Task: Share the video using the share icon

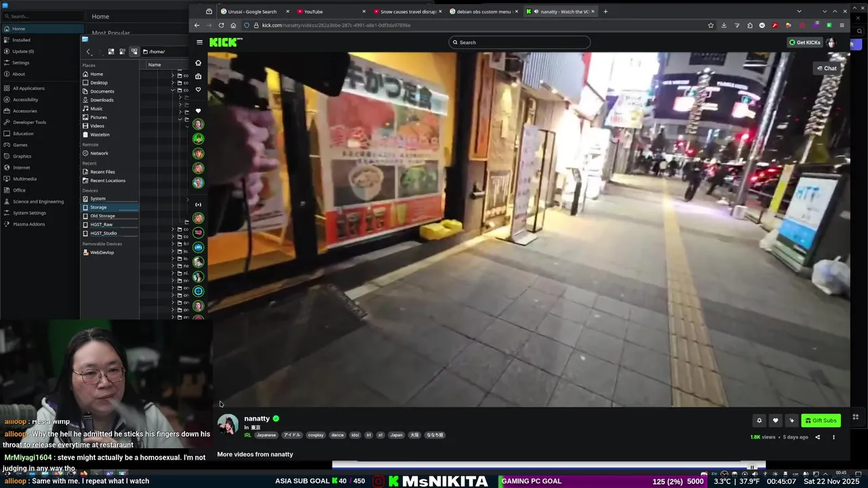Action: click(817, 437)
